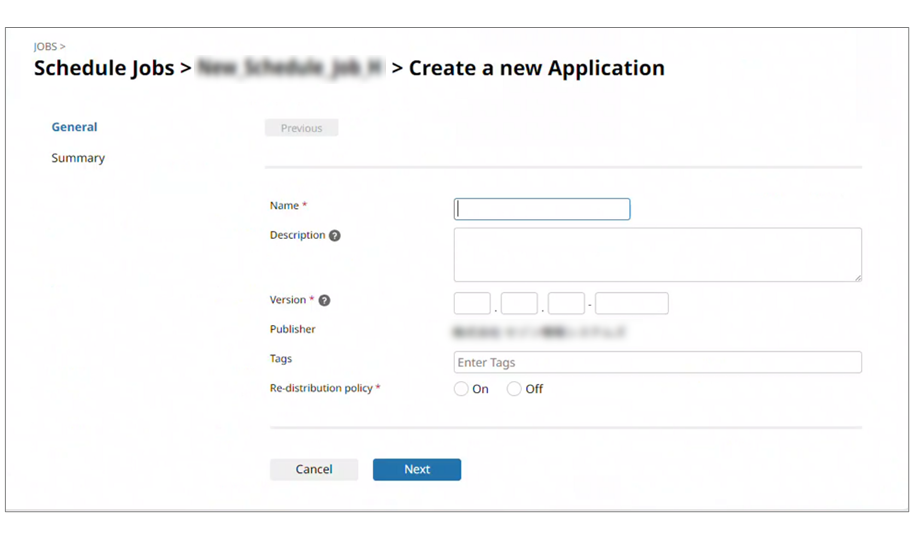Navigate to Schedule Jobs breadcrumb
This screenshot has height=552, width=915.
click(104, 69)
